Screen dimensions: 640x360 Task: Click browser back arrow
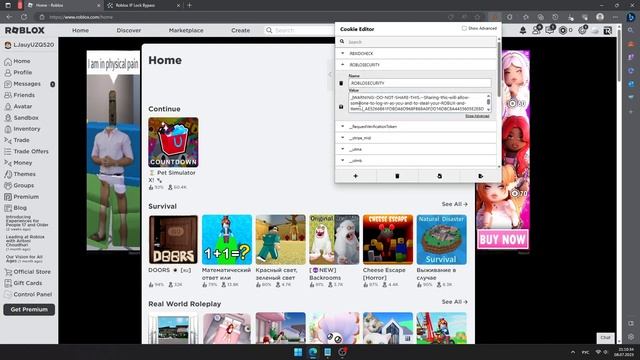[x=9, y=17]
